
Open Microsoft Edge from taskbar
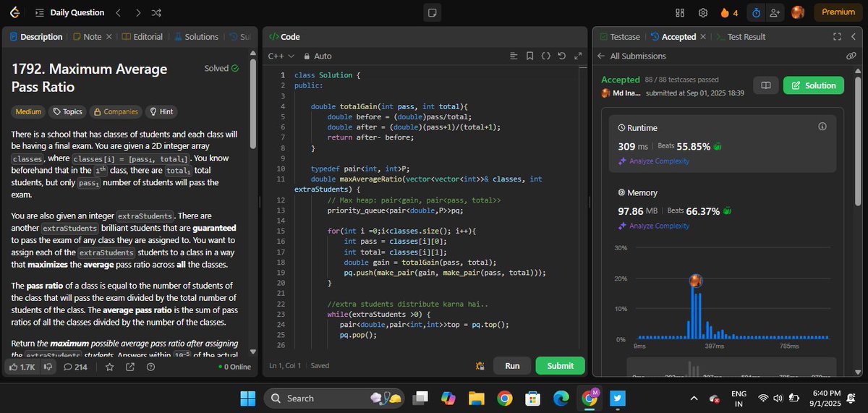coord(561,398)
